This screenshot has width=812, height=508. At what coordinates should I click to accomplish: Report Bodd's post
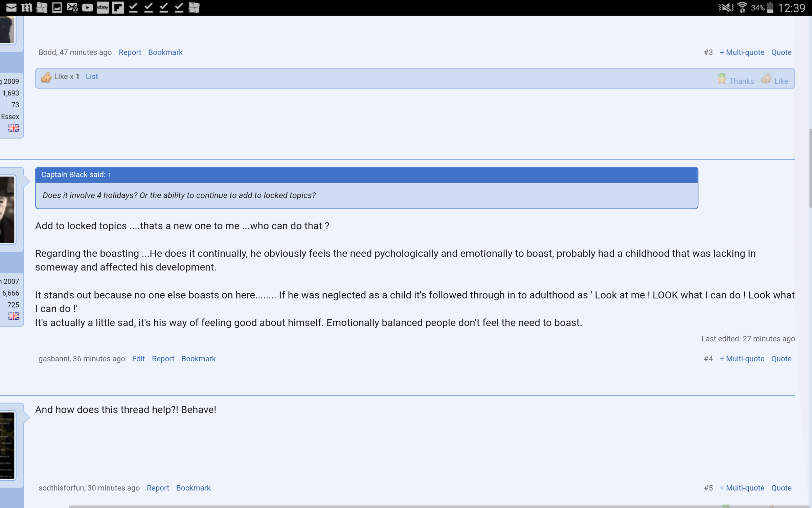[x=130, y=52]
